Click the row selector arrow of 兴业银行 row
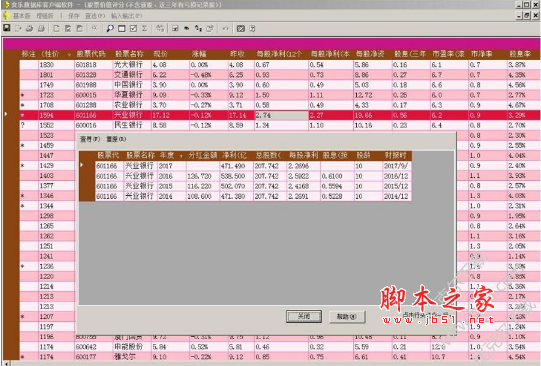The image size is (541, 366). click(6, 114)
